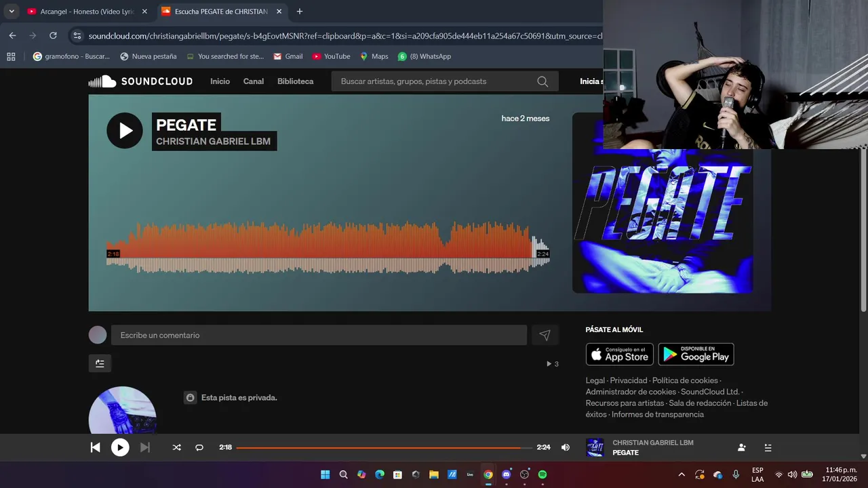
Task: Click the SoundCloud logo
Action: pos(140,81)
